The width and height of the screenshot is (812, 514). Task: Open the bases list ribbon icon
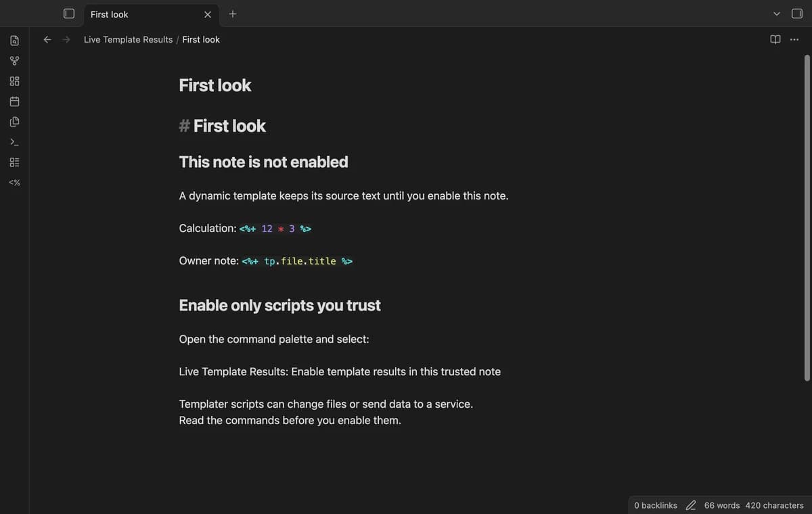[14, 162]
